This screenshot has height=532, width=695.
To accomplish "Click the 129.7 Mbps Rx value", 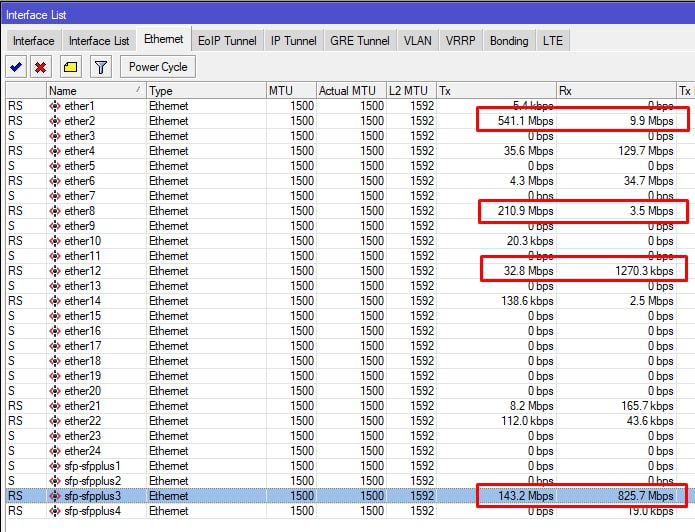I will pyautogui.click(x=646, y=151).
